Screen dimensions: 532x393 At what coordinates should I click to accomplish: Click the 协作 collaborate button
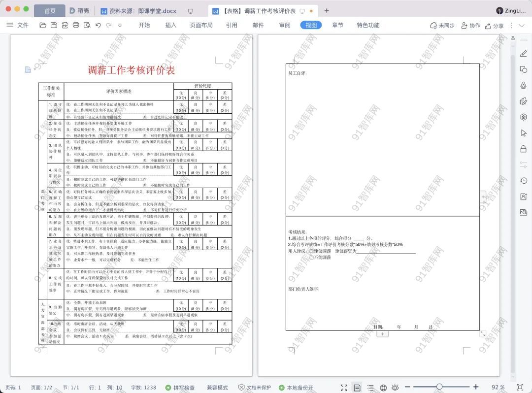click(x=469, y=26)
